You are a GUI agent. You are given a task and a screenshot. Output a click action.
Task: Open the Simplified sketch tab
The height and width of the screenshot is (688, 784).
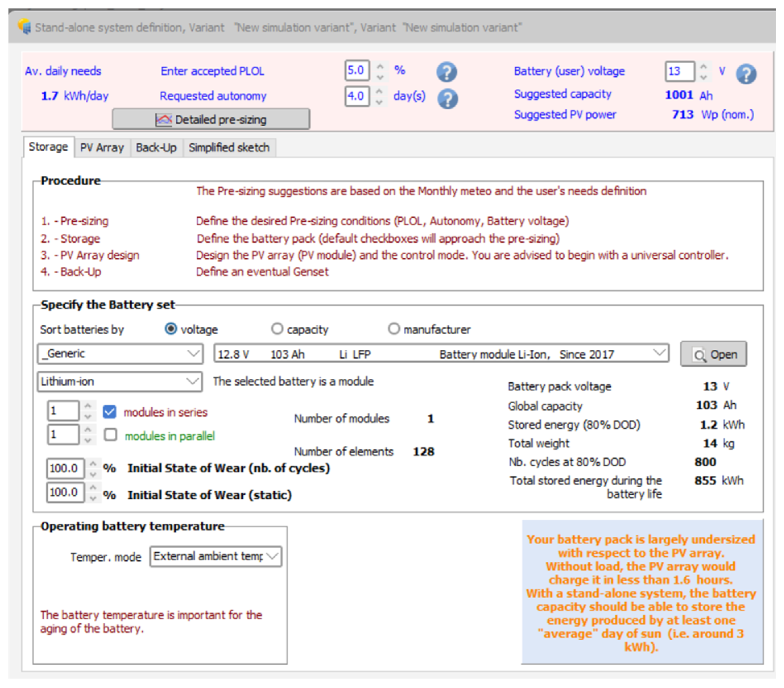pyautogui.click(x=229, y=148)
